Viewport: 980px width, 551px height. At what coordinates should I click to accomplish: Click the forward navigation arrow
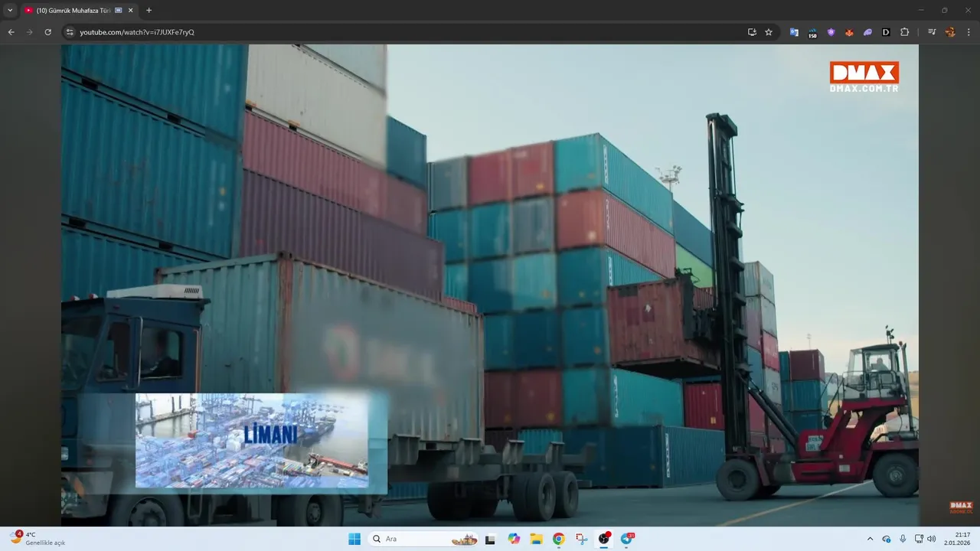pyautogui.click(x=30, y=32)
